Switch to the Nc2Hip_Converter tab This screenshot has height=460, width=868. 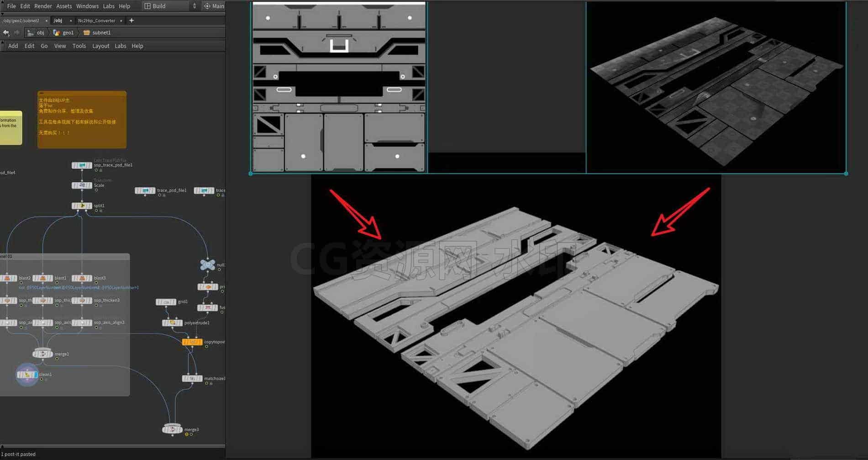tap(96, 21)
